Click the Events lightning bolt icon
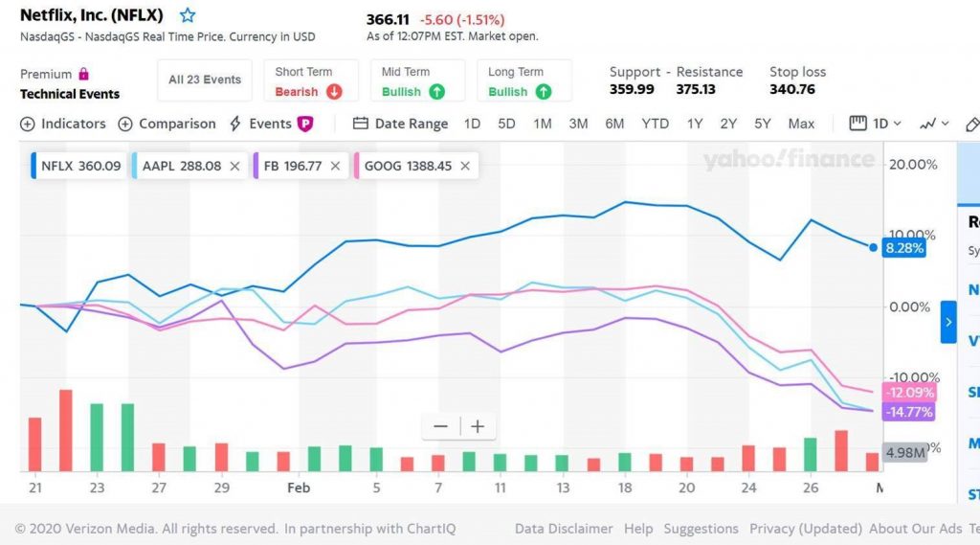Screen dimensions: 980x545 click(235, 124)
